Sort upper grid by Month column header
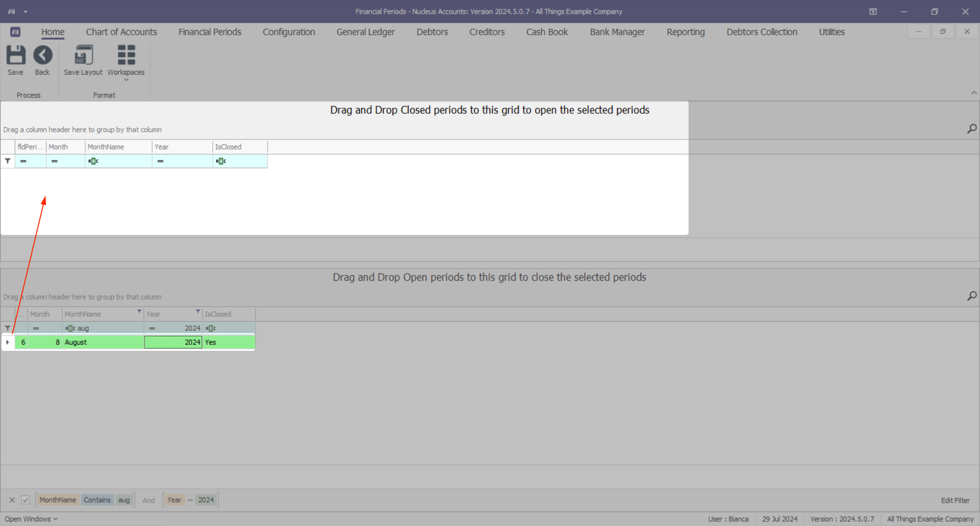980x526 pixels. click(65, 147)
